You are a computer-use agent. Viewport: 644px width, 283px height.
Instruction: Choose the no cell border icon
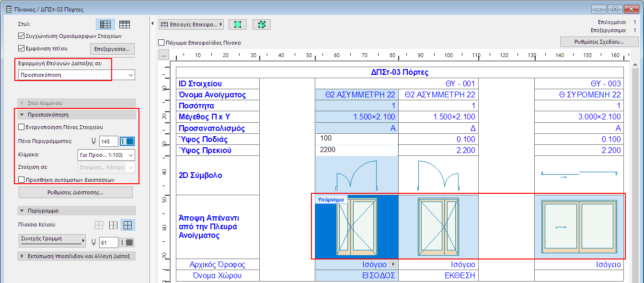99,225
